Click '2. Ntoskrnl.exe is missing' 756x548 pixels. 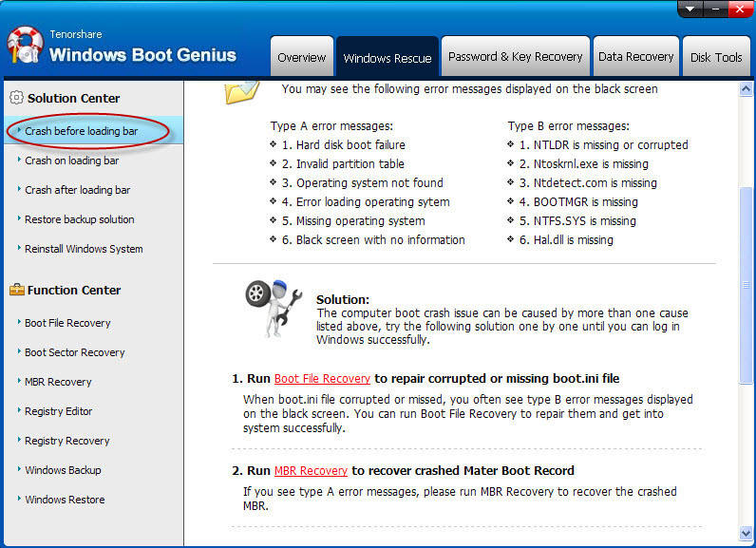point(583,164)
